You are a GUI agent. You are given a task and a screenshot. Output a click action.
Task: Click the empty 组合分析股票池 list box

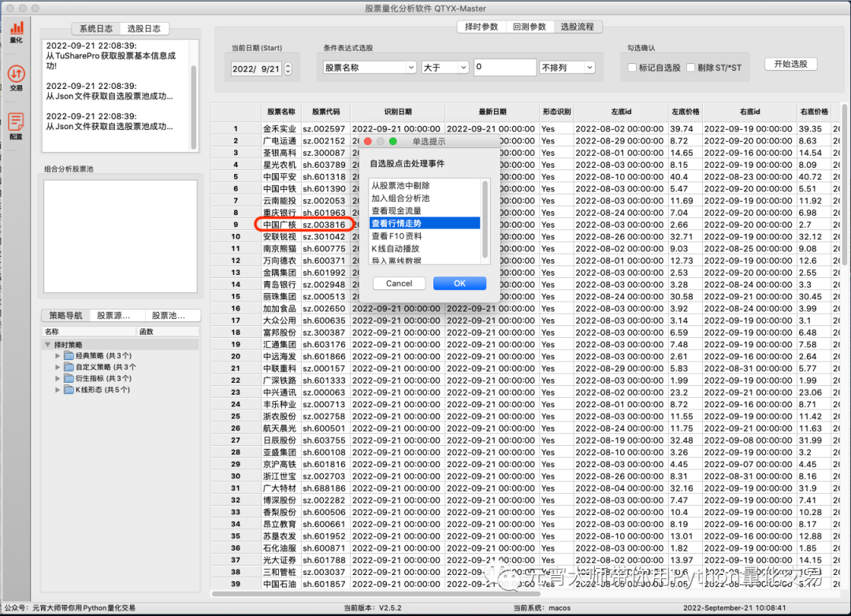click(x=121, y=236)
